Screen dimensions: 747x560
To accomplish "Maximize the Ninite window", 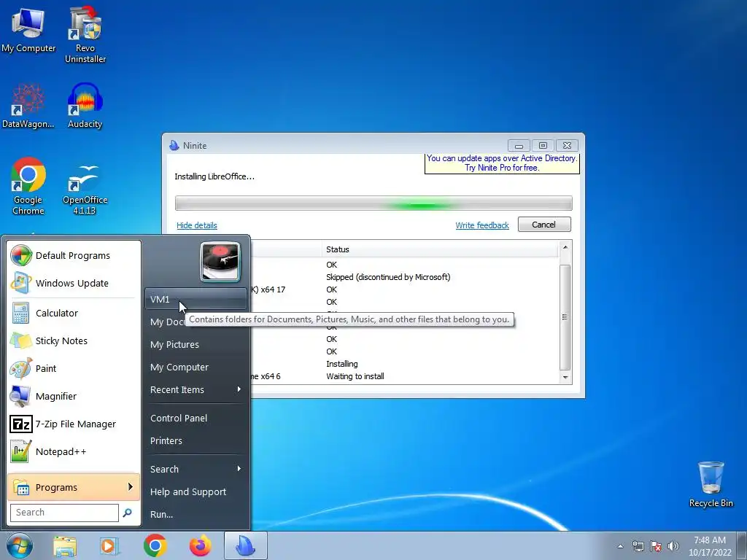I will (543, 145).
